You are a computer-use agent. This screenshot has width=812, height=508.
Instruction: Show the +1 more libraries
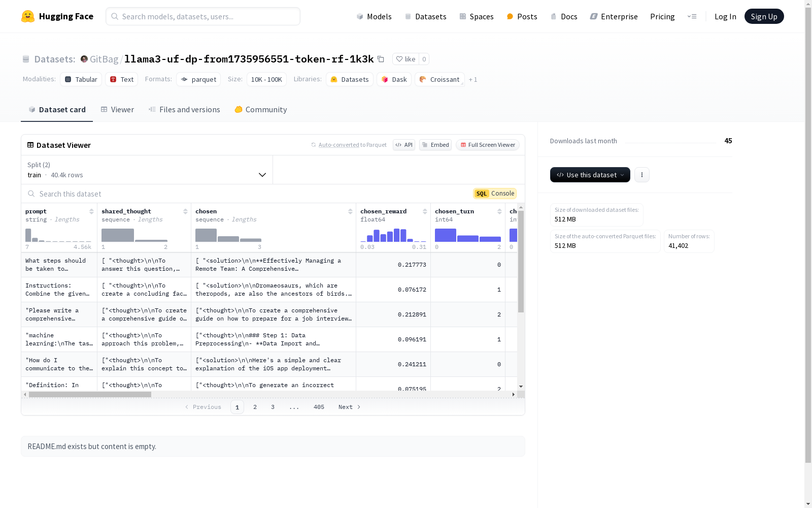(473, 79)
